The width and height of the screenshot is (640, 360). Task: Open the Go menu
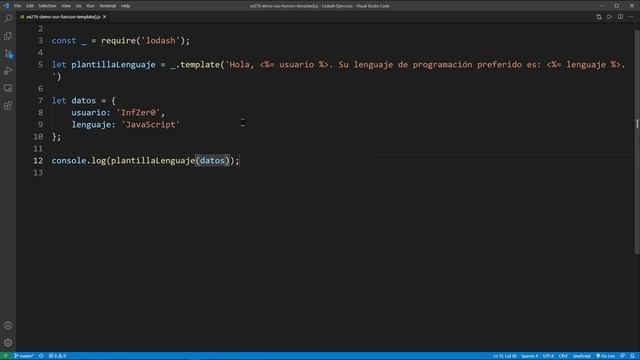[78, 6]
